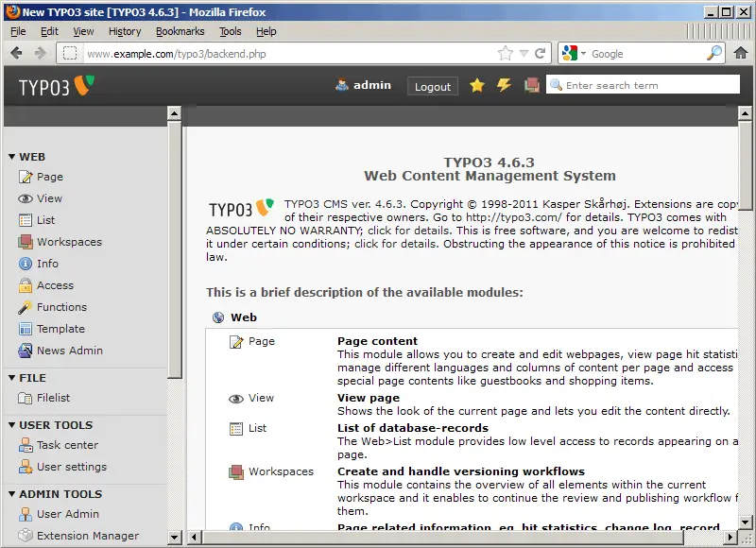Image resolution: width=756 pixels, height=548 pixels.
Task: Click the Page icon in the module description table
Action: pyautogui.click(x=236, y=342)
